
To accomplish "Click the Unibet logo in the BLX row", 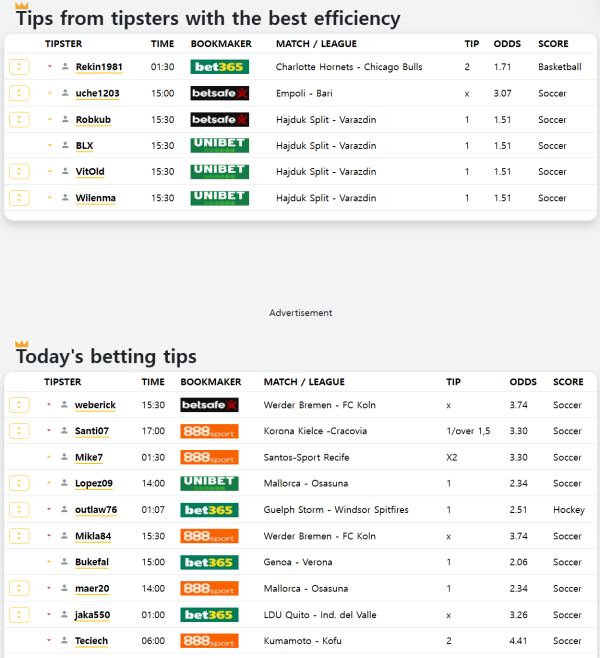I will 219,145.
